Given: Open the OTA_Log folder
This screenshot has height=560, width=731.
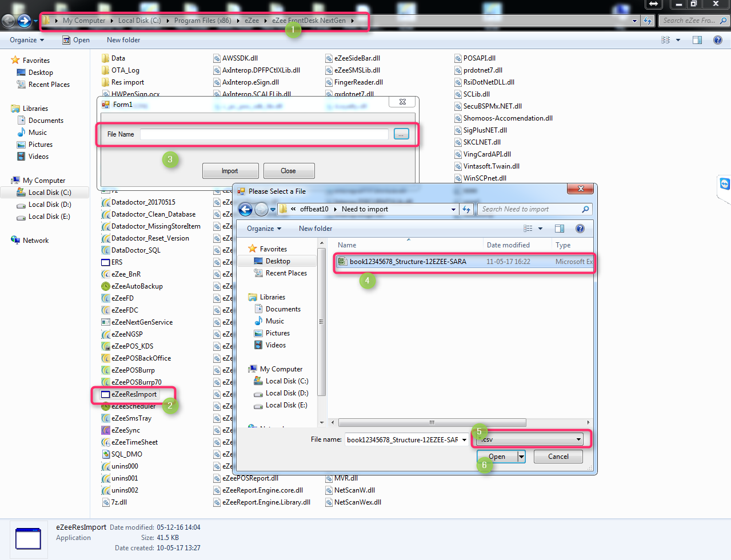Looking at the screenshot, I should coord(120,70).
